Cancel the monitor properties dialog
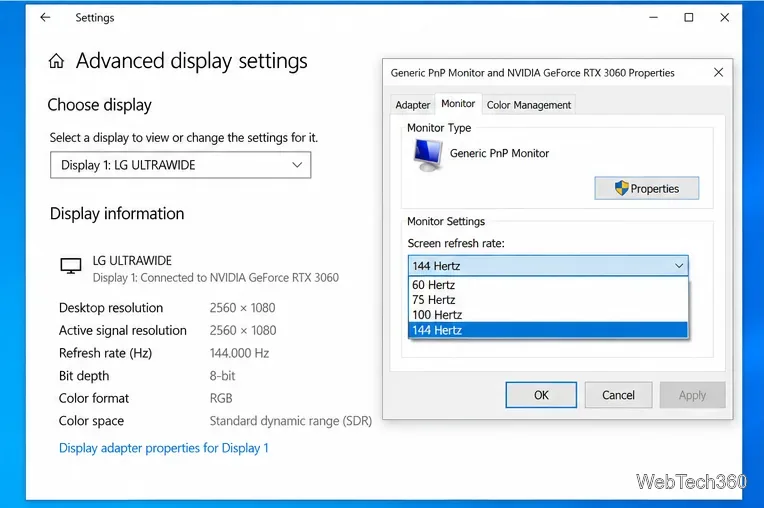This screenshot has height=508, width=764. coord(618,395)
